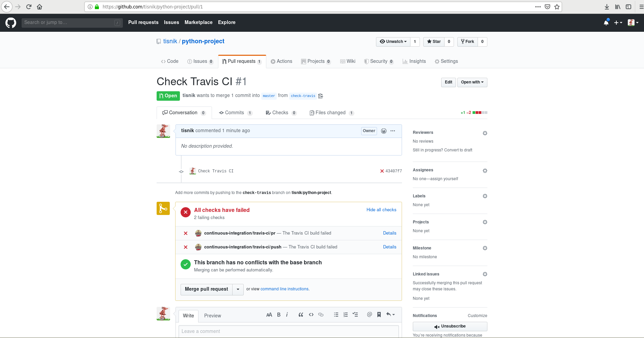The width and height of the screenshot is (644, 338).
Task: Switch to the Files changed tab
Action: click(332, 113)
